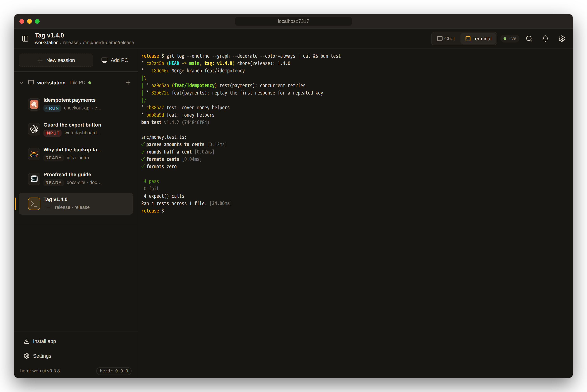This screenshot has width=587, height=392.
Task: Add a session to workstation with plus icon
Action: [x=128, y=83]
